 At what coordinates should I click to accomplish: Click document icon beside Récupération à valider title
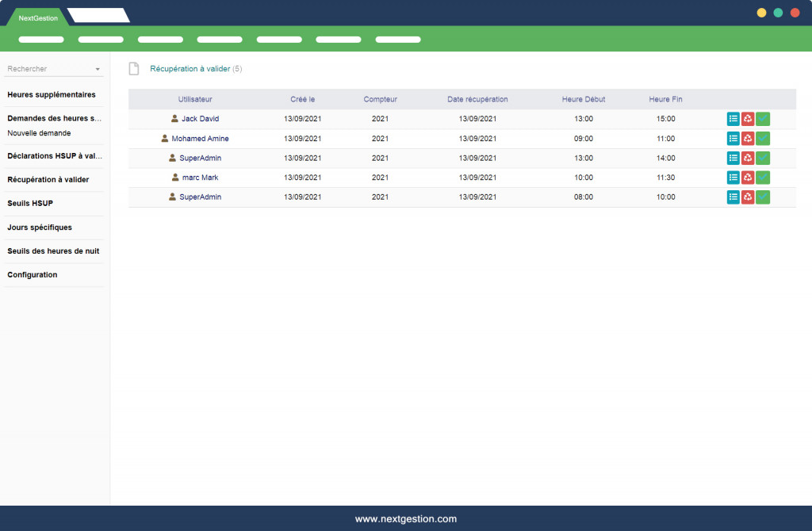click(x=134, y=69)
